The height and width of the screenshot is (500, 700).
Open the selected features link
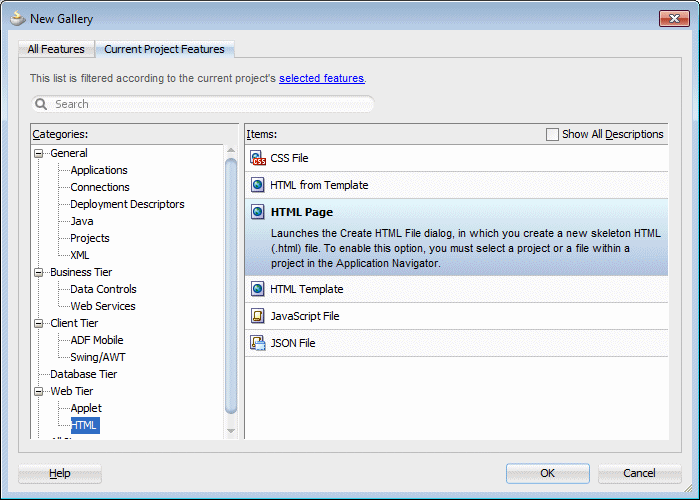pos(321,78)
